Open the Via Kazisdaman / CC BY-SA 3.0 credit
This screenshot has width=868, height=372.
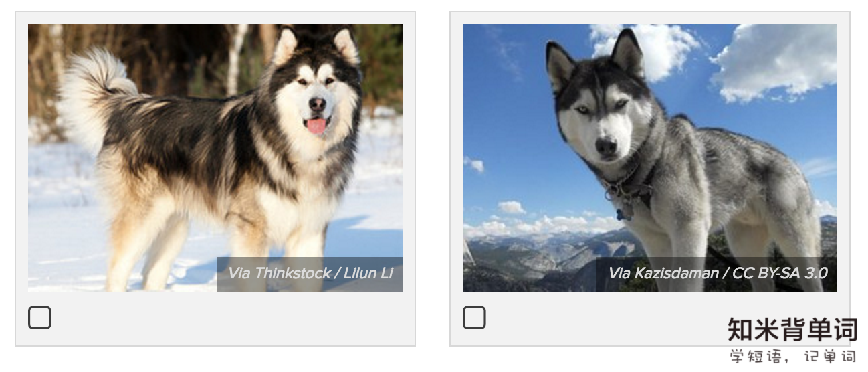click(718, 273)
